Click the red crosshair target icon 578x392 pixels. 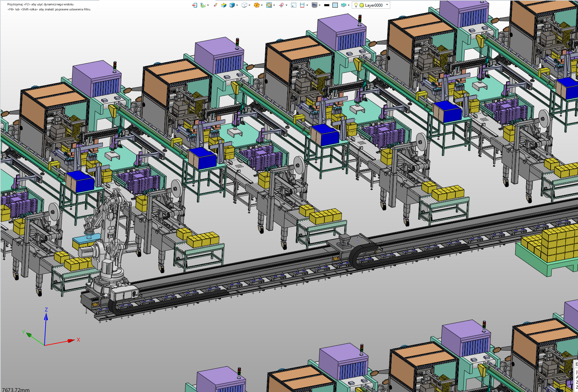[x=281, y=5]
